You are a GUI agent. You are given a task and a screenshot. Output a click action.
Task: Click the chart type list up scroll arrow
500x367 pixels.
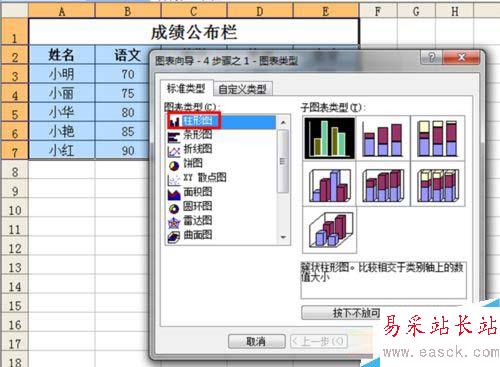coord(283,122)
